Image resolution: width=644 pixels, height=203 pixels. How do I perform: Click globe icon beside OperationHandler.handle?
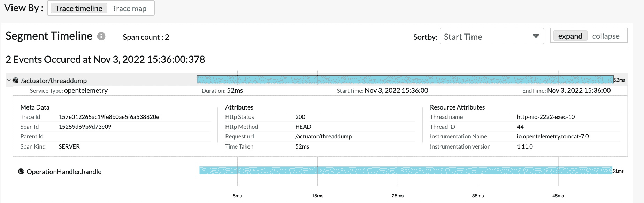click(21, 171)
